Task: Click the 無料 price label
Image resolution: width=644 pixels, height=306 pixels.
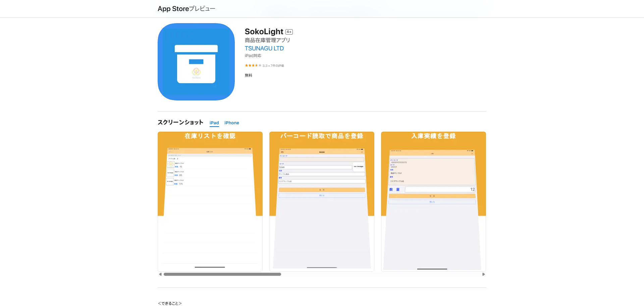Action: click(249, 75)
